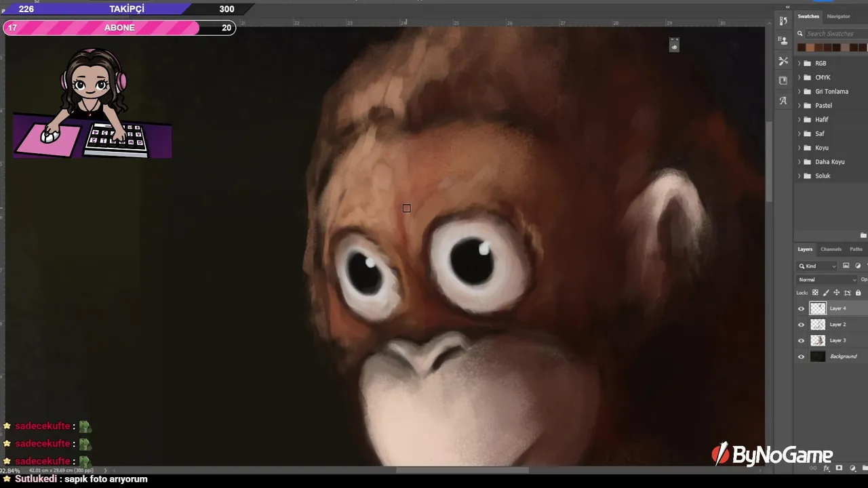Hide the Background layer eye icon
Screen dimensions: 868x488
[801, 357]
